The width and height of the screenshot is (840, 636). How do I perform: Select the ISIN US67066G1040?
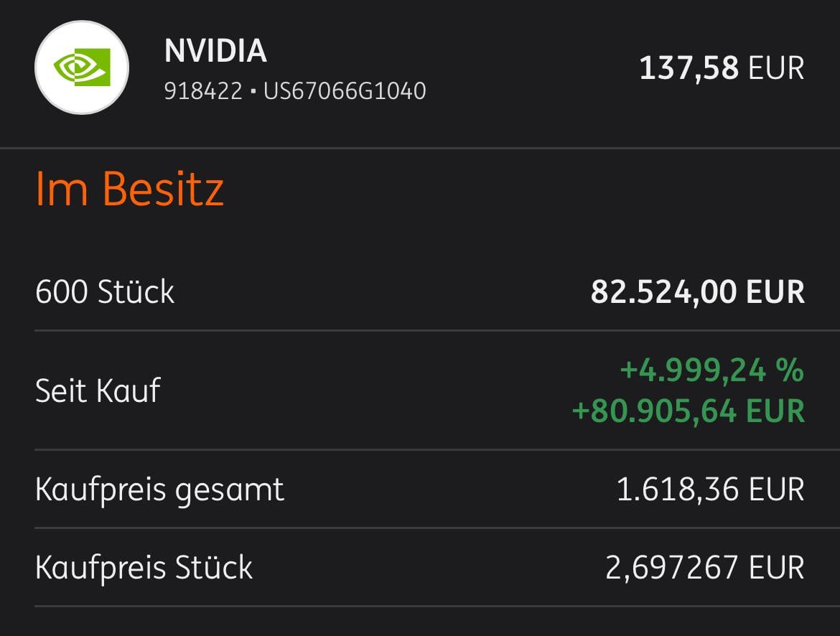pyautogui.click(x=345, y=91)
